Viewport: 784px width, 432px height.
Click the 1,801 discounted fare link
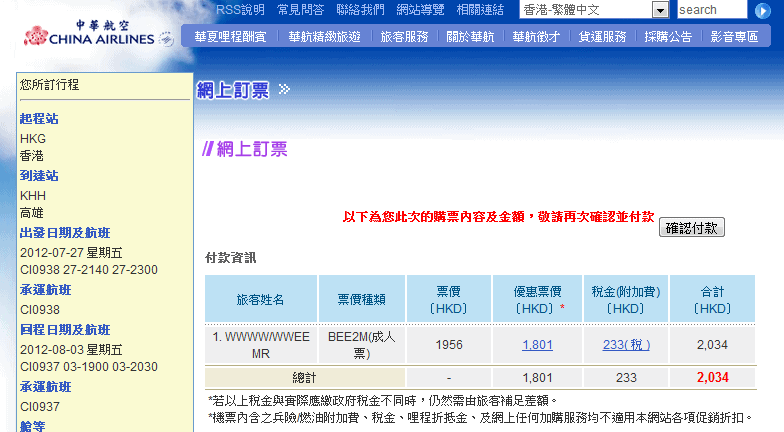537,344
